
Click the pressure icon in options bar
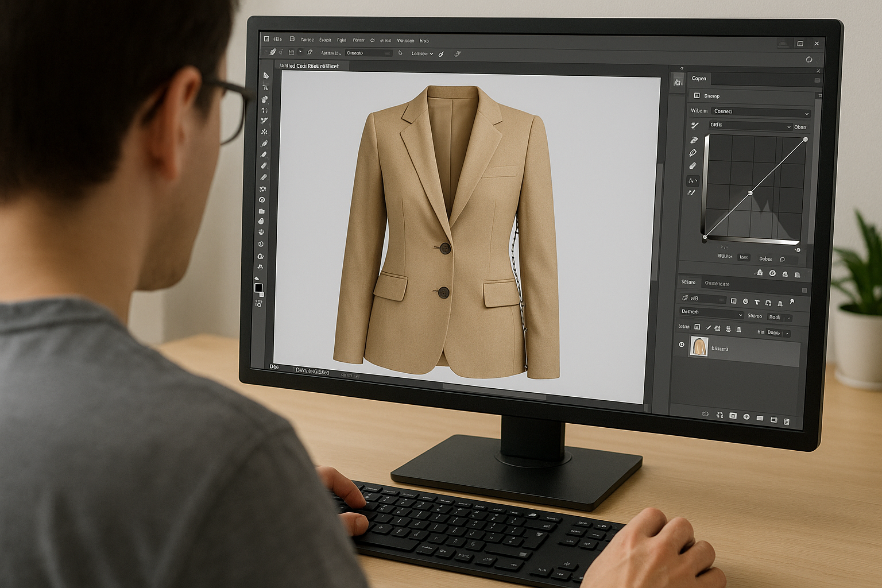click(457, 54)
